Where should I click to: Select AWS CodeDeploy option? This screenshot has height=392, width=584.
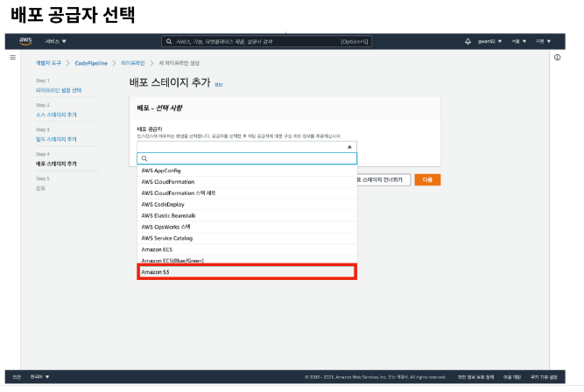click(247, 205)
